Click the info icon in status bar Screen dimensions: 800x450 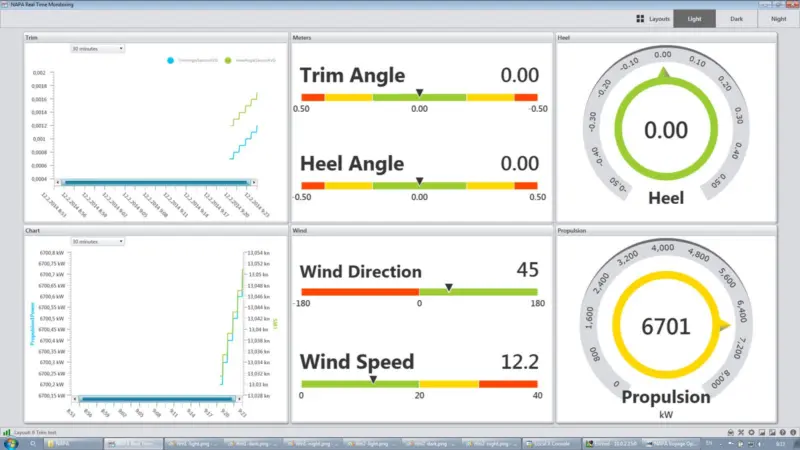[x=793, y=432]
